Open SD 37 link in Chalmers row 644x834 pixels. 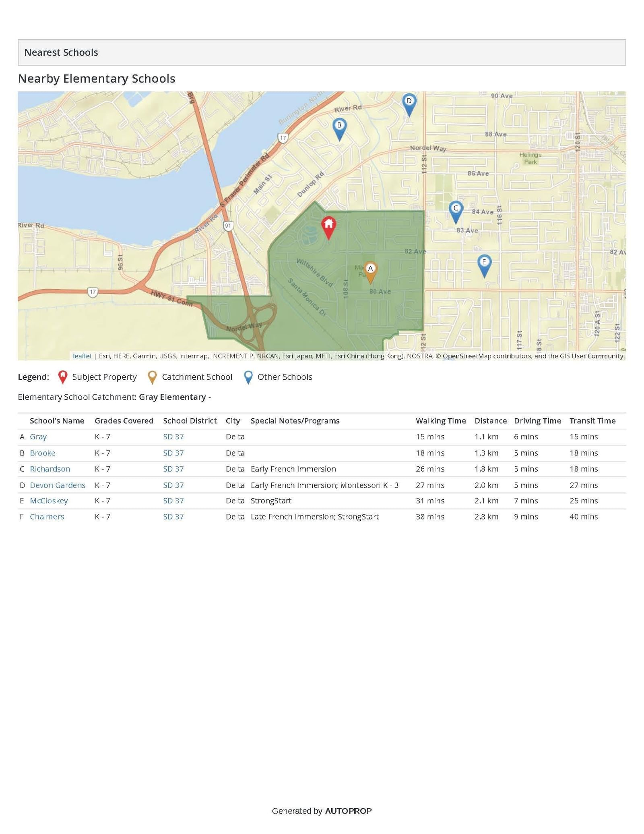(x=173, y=516)
